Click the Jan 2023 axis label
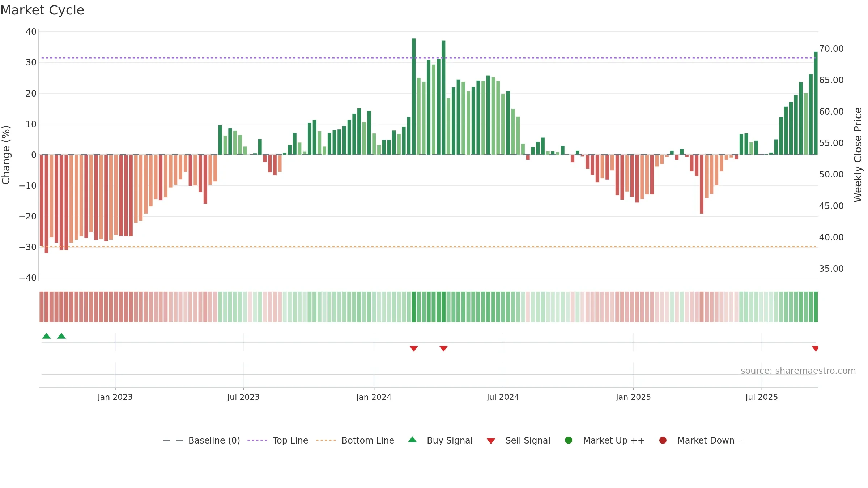This screenshot has width=868, height=488. (115, 397)
